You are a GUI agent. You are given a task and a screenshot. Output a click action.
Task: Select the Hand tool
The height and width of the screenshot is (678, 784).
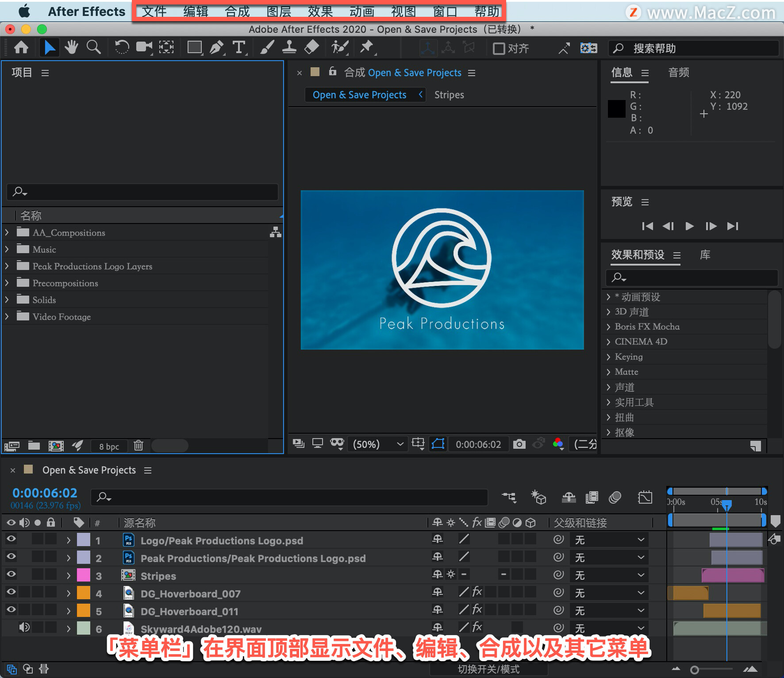point(71,47)
